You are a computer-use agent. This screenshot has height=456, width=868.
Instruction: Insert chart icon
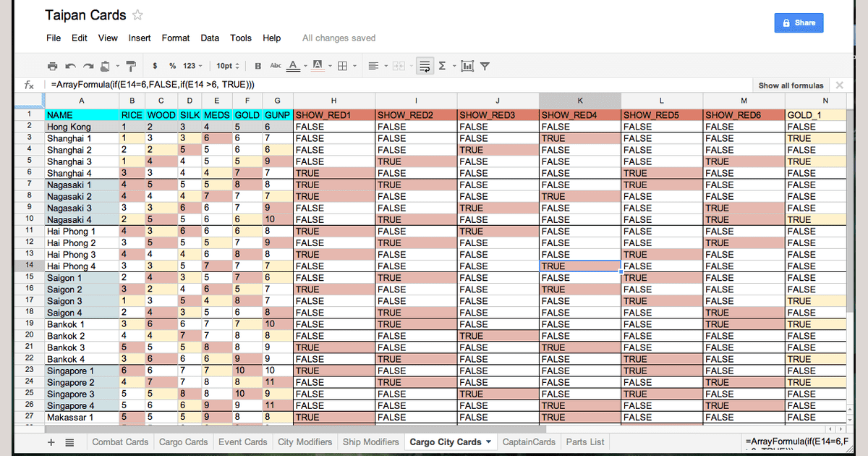pos(467,66)
